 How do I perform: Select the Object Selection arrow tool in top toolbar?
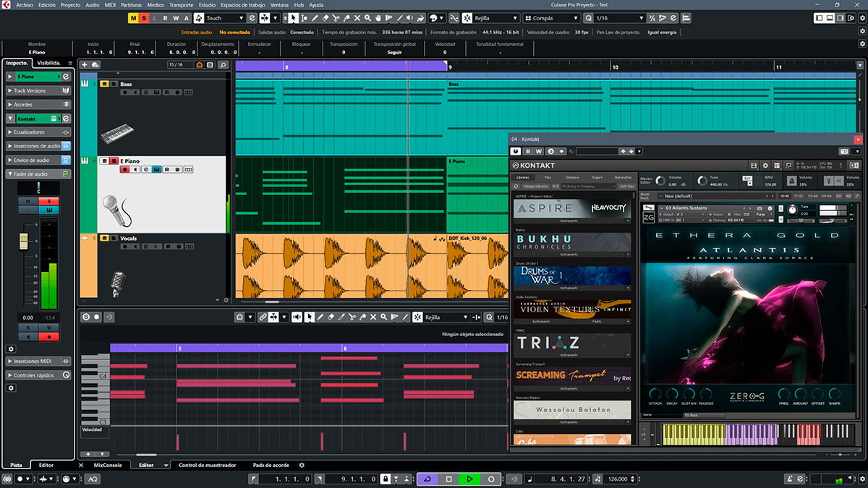tap(294, 18)
